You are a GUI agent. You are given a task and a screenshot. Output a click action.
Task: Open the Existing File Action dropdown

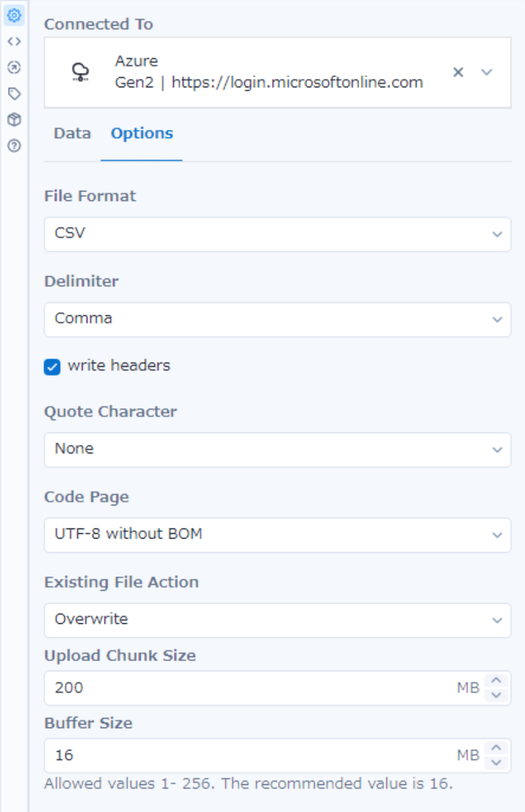click(x=277, y=619)
